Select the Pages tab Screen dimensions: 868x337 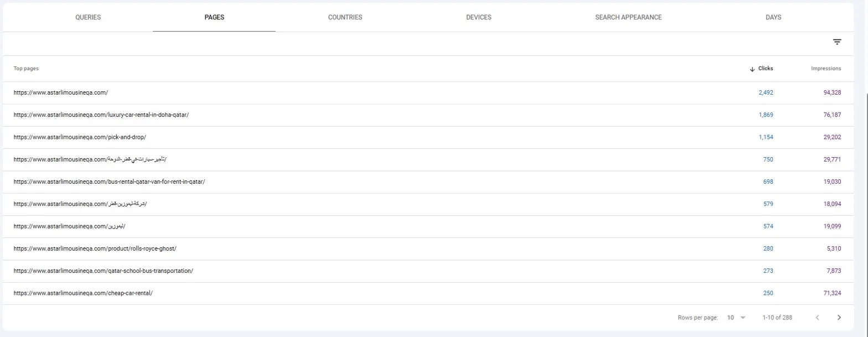pyautogui.click(x=214, y=17)
